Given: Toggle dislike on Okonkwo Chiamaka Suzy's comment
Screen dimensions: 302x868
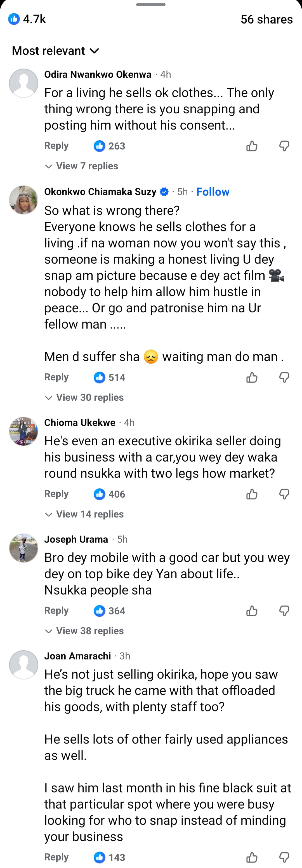Looking at the screenshot, I should click(x=284, y=377).
